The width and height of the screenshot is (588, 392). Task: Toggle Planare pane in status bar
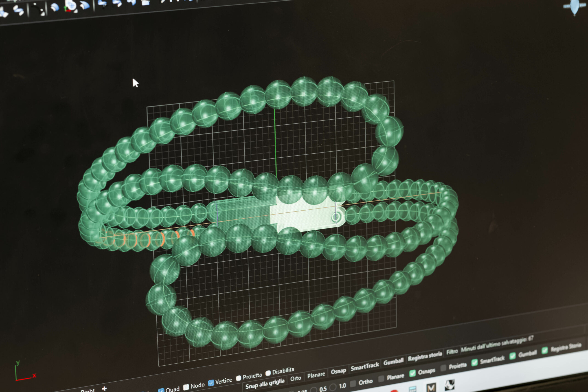coord(316,375)
